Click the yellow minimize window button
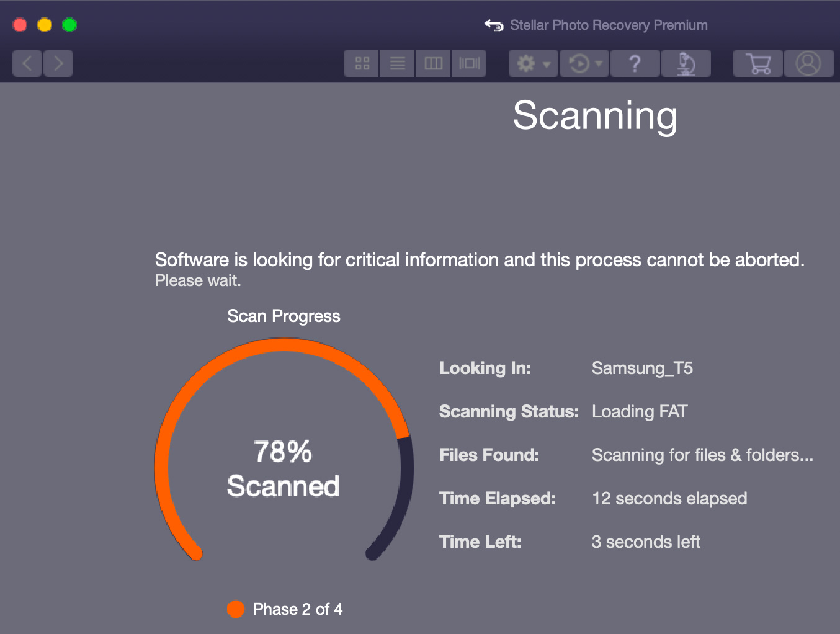 point(45,25)
